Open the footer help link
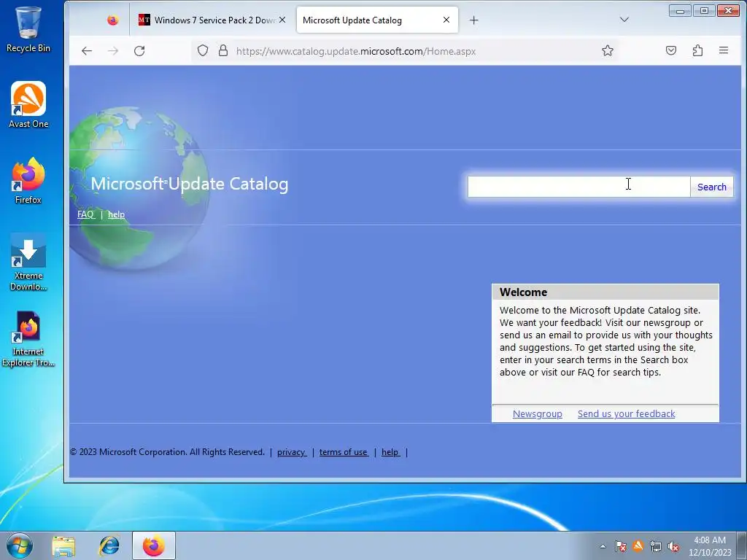 coord(390,452)
